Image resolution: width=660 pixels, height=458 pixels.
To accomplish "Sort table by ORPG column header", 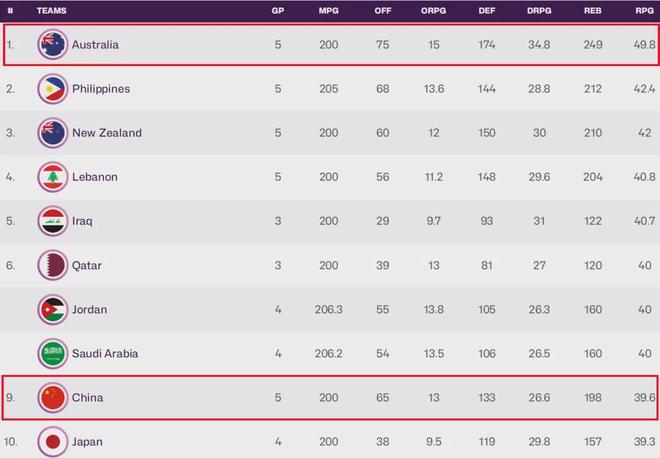I will pos(434,11).
